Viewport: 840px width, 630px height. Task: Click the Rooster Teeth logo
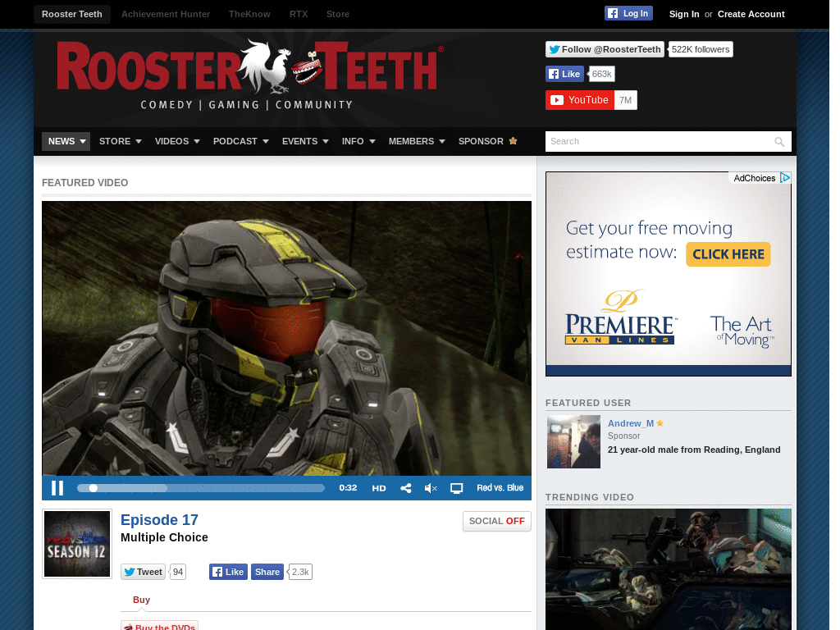click(249, 75)
